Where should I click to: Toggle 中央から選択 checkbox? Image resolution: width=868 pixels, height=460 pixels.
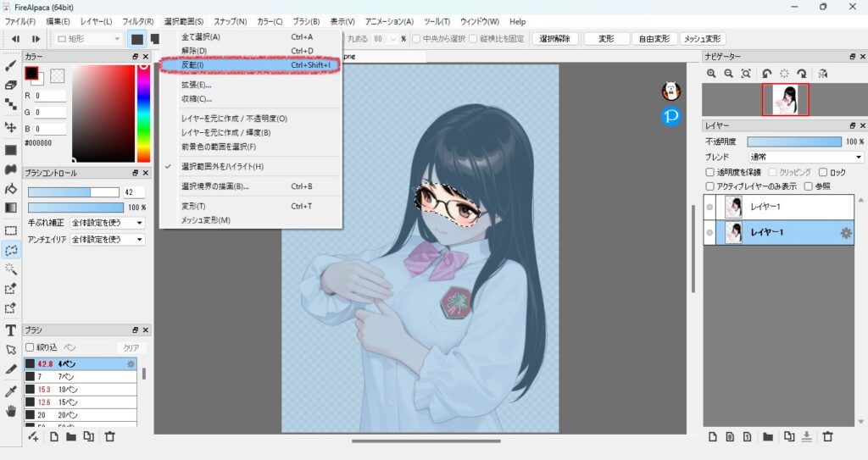[415, 39]
